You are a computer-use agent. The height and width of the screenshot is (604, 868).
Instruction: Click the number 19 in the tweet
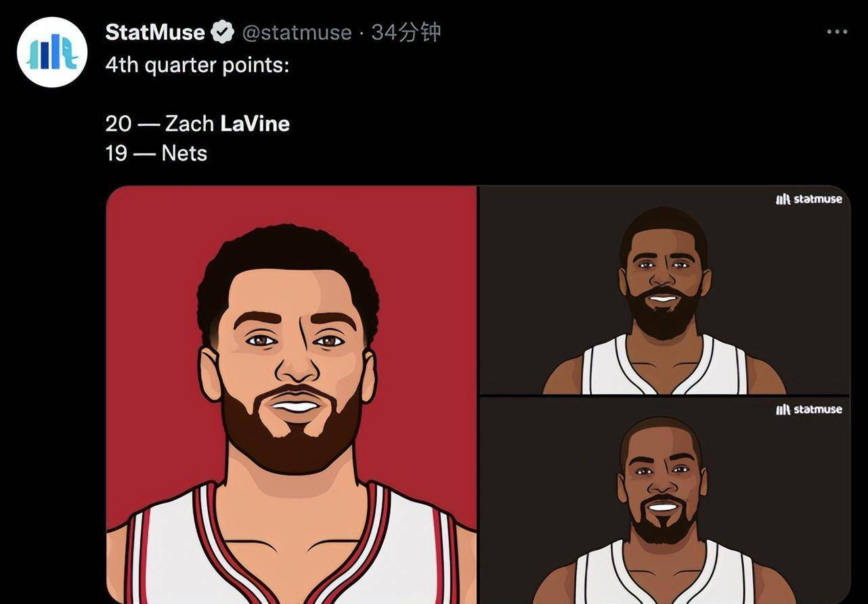point(116,154)
